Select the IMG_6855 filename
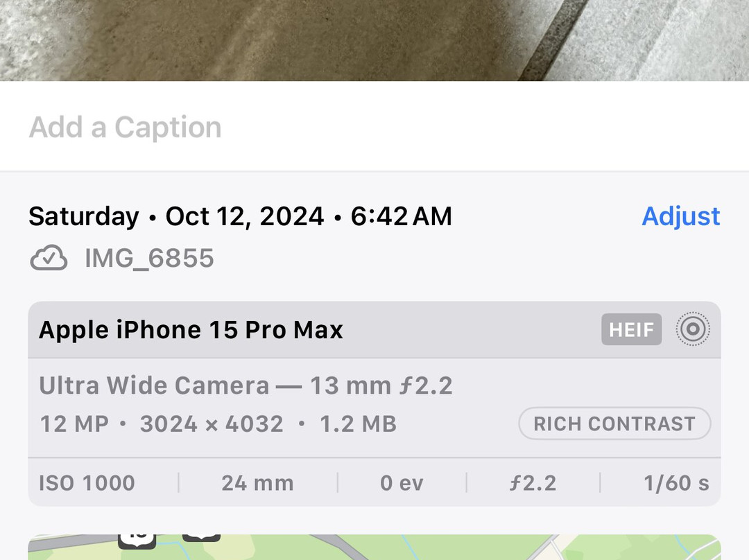The image size is (749, 560). point(149,259)
